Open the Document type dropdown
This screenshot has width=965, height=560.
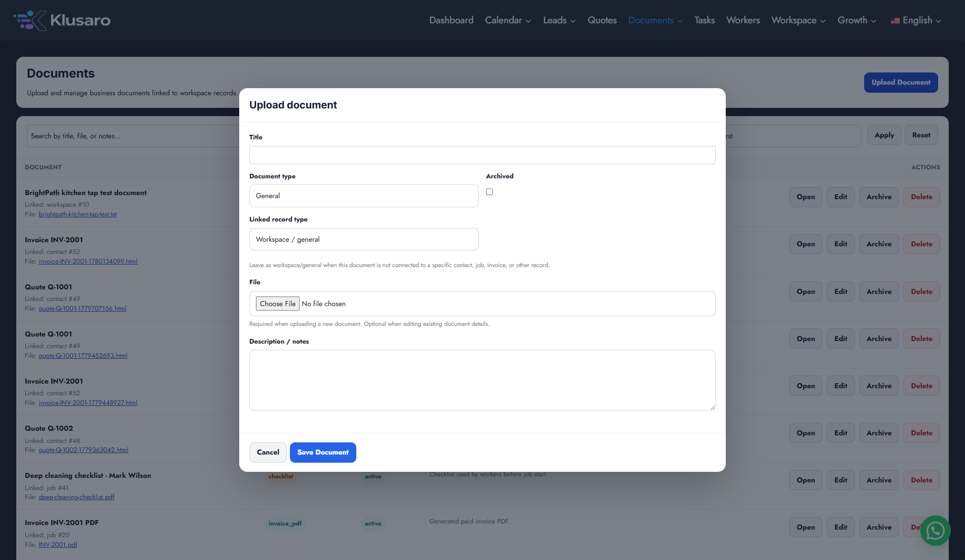pyautogui.click(x=364, y=196)
